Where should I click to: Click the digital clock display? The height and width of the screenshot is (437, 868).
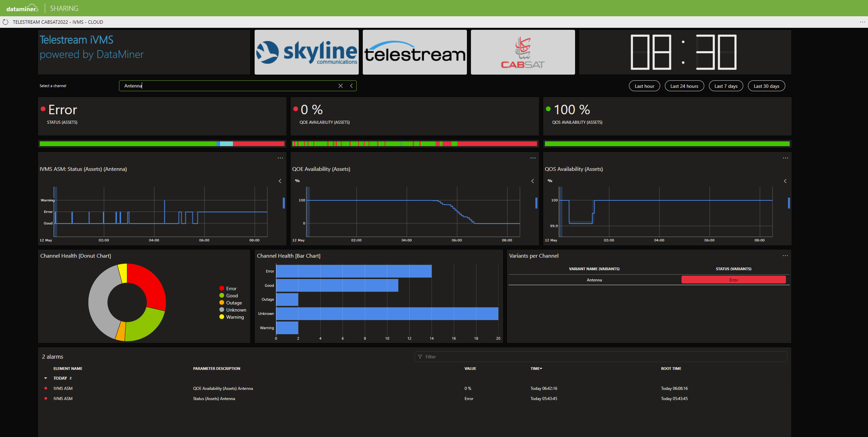pos(684,52)
